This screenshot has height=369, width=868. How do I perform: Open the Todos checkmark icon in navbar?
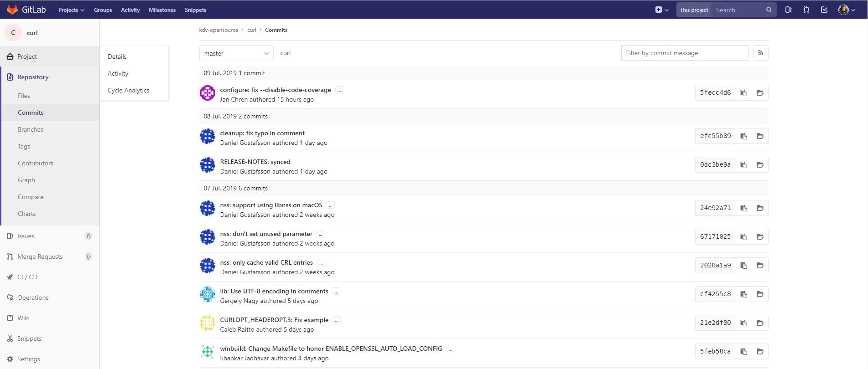point(824,10)
